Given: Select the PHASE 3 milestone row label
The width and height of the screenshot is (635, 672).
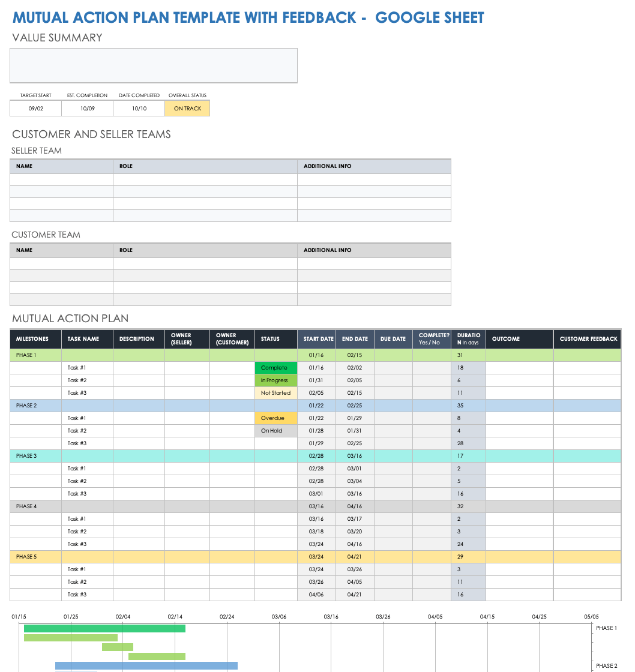Looking at the screenshot, I should tap(35, 456).
